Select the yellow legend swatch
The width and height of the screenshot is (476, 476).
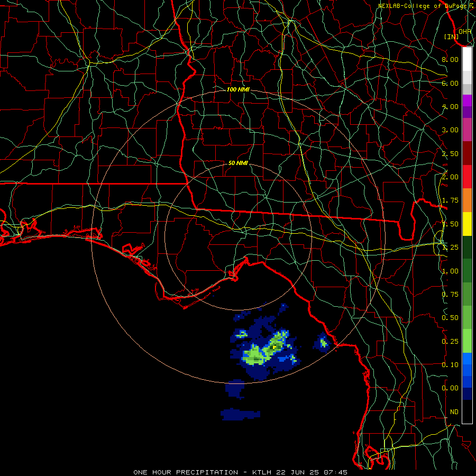pyautogui.click(x=467, y=224)
